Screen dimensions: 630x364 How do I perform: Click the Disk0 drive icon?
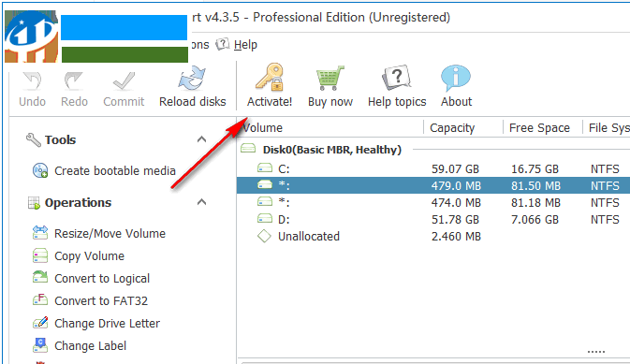click(248, 149)
